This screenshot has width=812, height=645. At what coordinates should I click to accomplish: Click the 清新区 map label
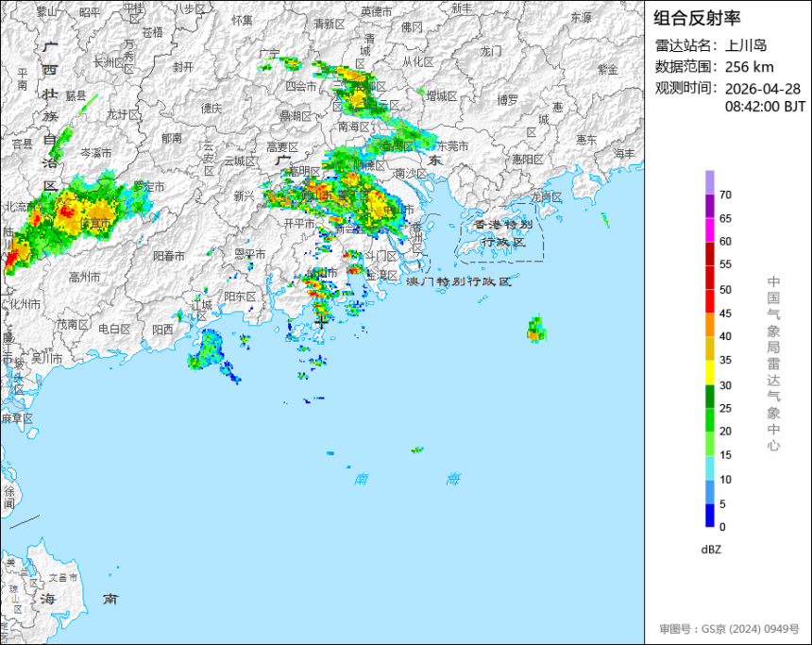tap(329, 25)
